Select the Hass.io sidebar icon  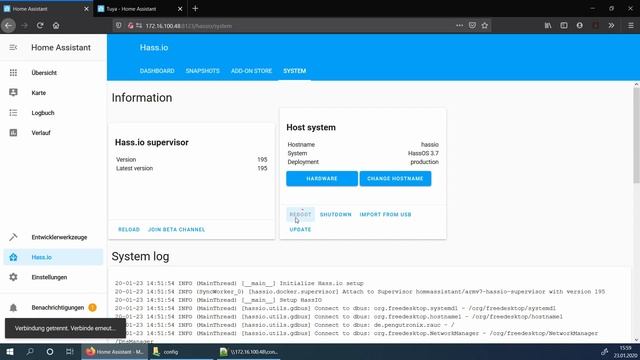click(13, 257)
